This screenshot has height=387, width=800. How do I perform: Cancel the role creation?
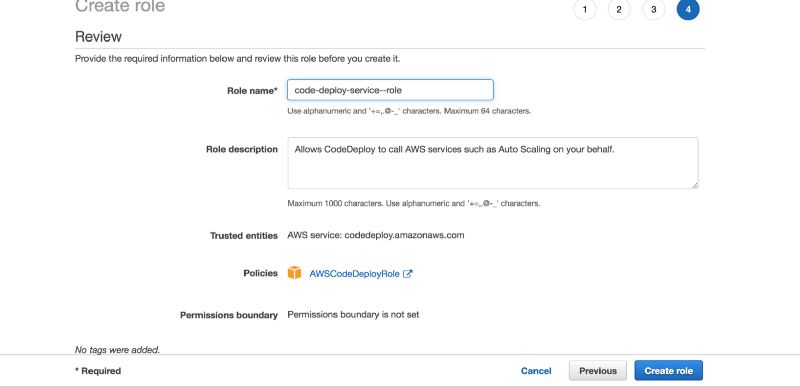click(x=536, y=371)
